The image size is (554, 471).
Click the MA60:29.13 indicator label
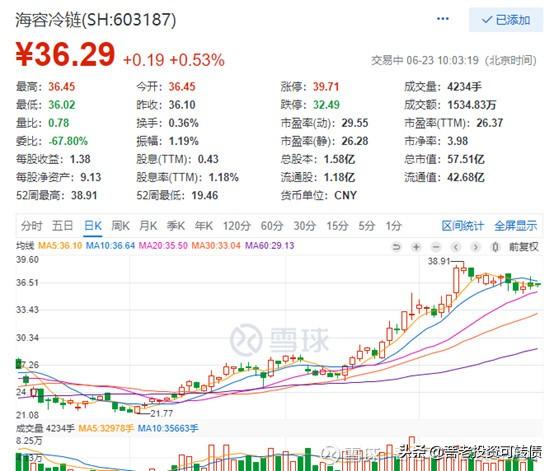[270, 245]
